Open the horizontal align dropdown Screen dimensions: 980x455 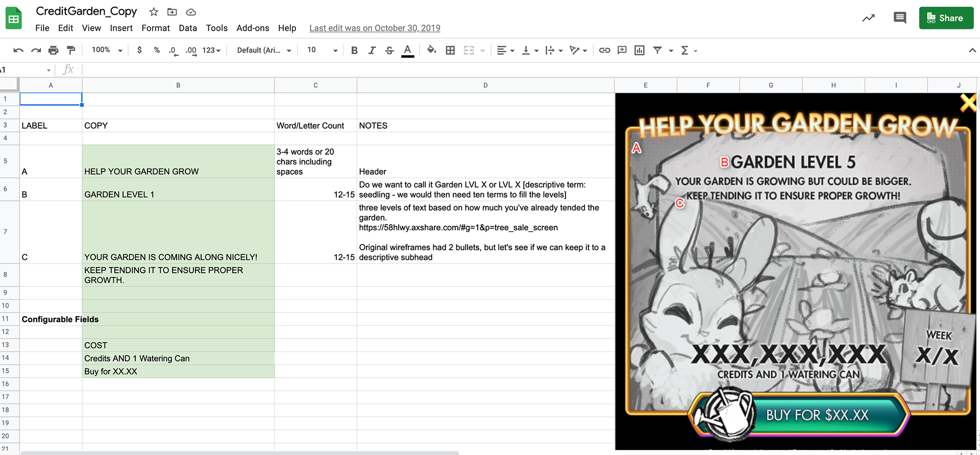505,50
